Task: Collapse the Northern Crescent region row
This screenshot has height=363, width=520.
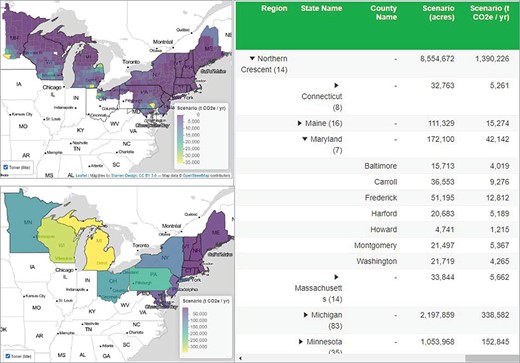Action: (x=252, y=59)
